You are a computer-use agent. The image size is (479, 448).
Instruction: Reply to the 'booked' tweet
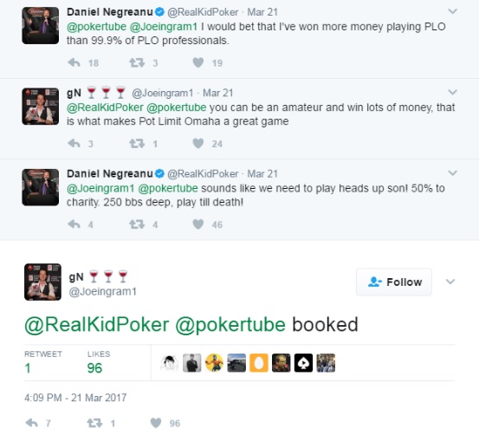click(x=32, y=423)
